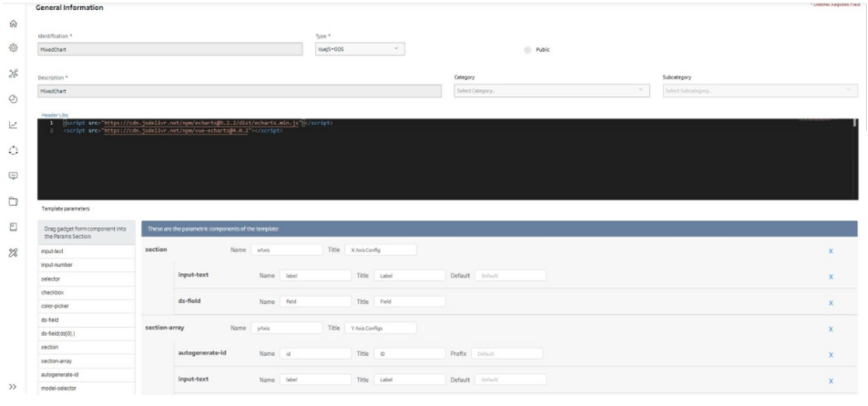The width and height of the screenshot is (868, 406).
Task: Pick the checkbox component from palette
Action: (87, 292)
